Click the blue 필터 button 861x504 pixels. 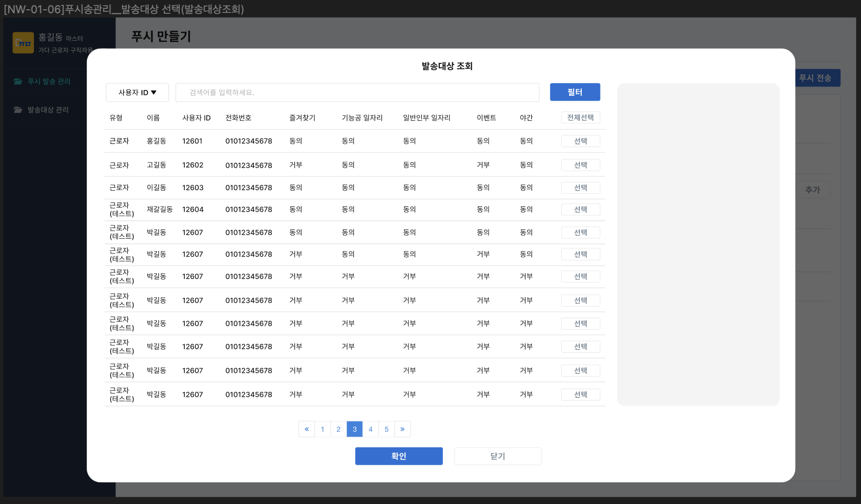click(575, 92)
